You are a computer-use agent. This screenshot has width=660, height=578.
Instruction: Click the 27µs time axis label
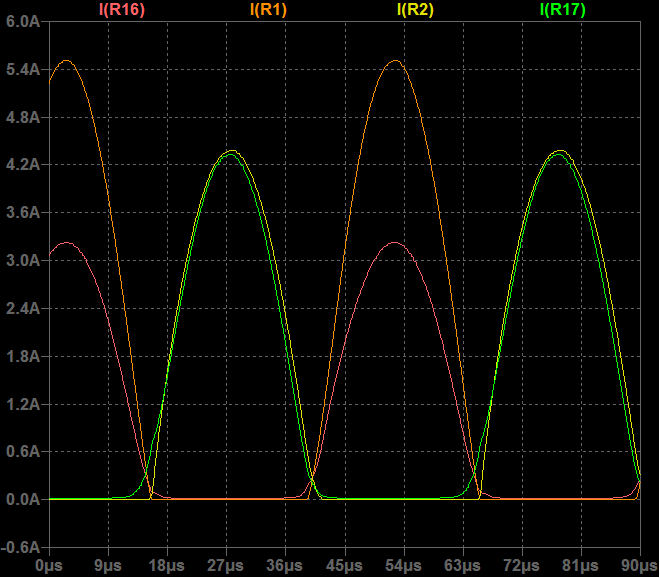[x=226, y=565]
